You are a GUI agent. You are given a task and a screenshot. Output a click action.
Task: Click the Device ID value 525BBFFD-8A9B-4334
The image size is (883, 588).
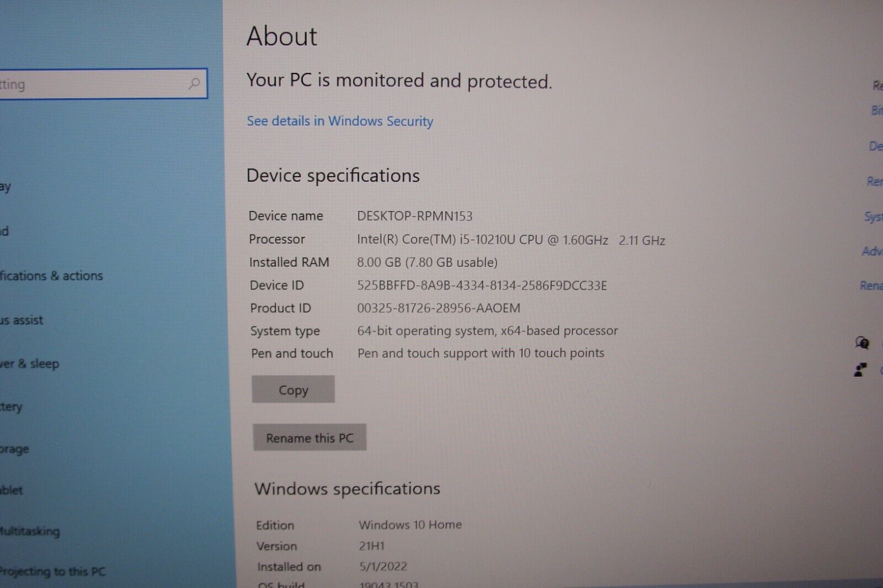(x=482, y=285)
